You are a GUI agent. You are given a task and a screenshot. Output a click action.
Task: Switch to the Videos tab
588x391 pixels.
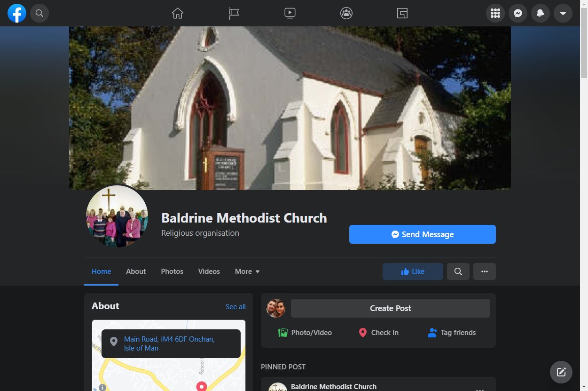209,271
